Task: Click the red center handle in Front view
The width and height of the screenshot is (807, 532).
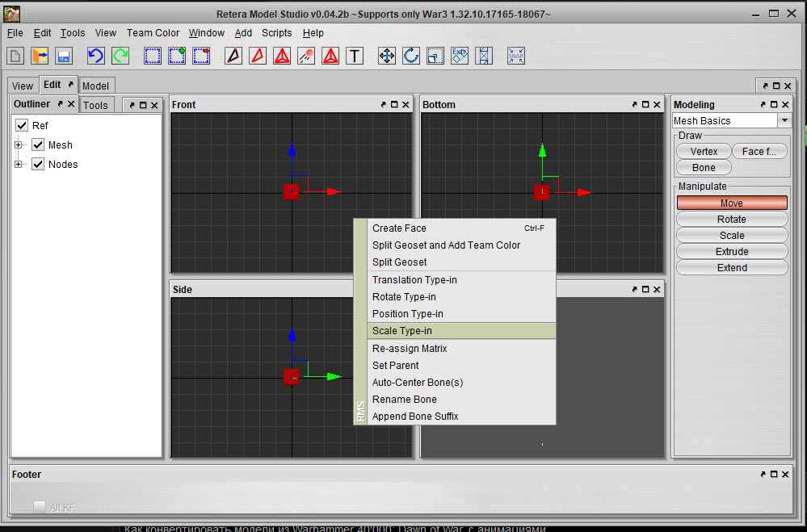Action: point(292,192)
